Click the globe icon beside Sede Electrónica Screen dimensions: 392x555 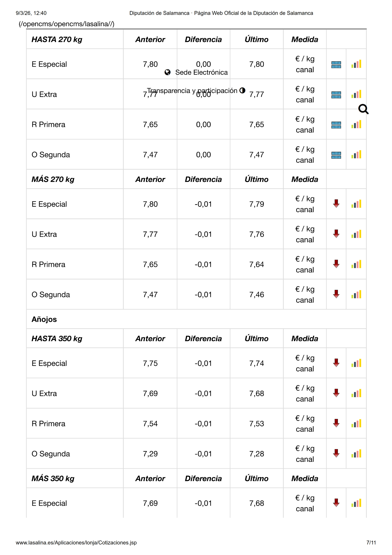(x=168, y=72)
